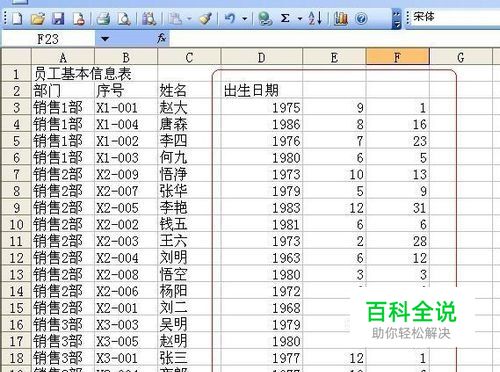Select column G header
Viewport: 500px width, 372px height.
tap(461, 57)
